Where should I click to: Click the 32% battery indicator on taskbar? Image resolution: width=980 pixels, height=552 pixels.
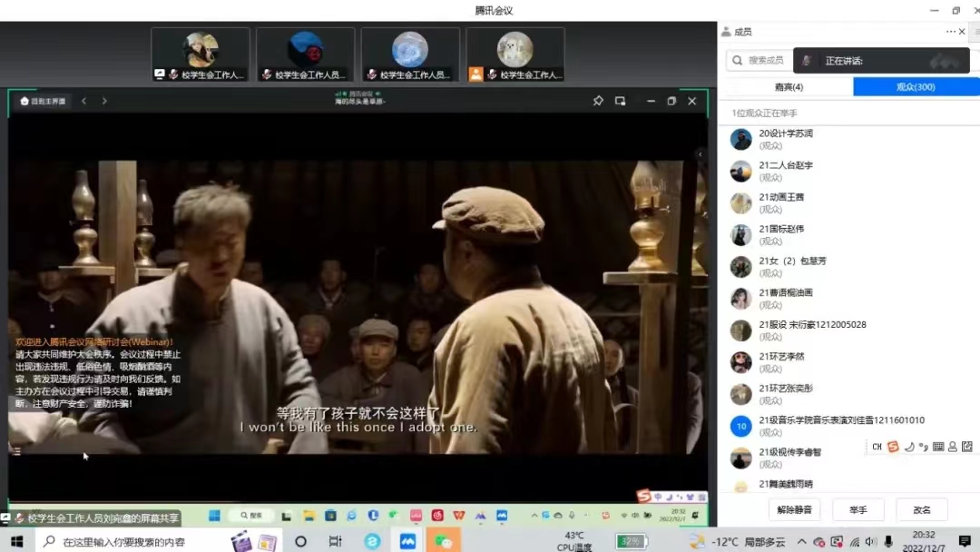tap(630, 541)
